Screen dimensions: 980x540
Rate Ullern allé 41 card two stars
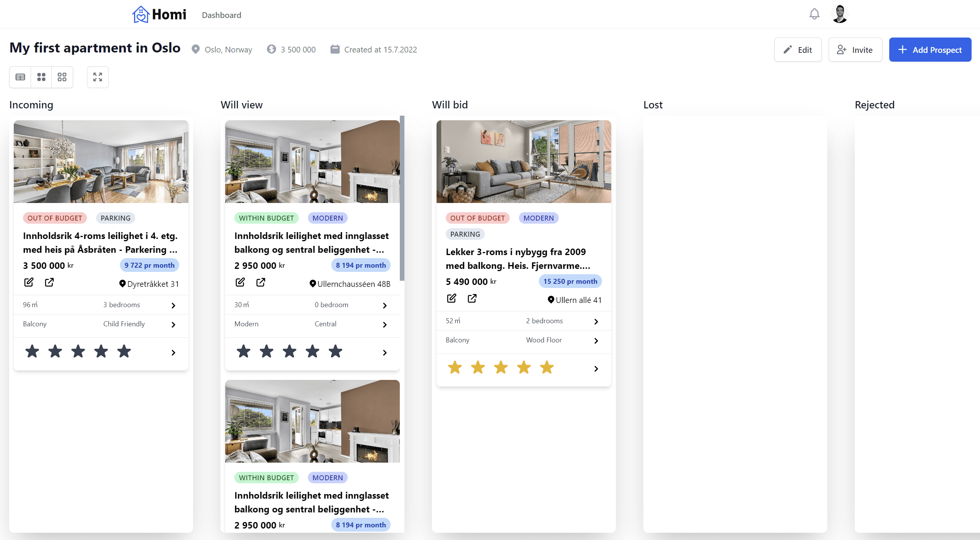pyautogui.click(x=478, y=367)
